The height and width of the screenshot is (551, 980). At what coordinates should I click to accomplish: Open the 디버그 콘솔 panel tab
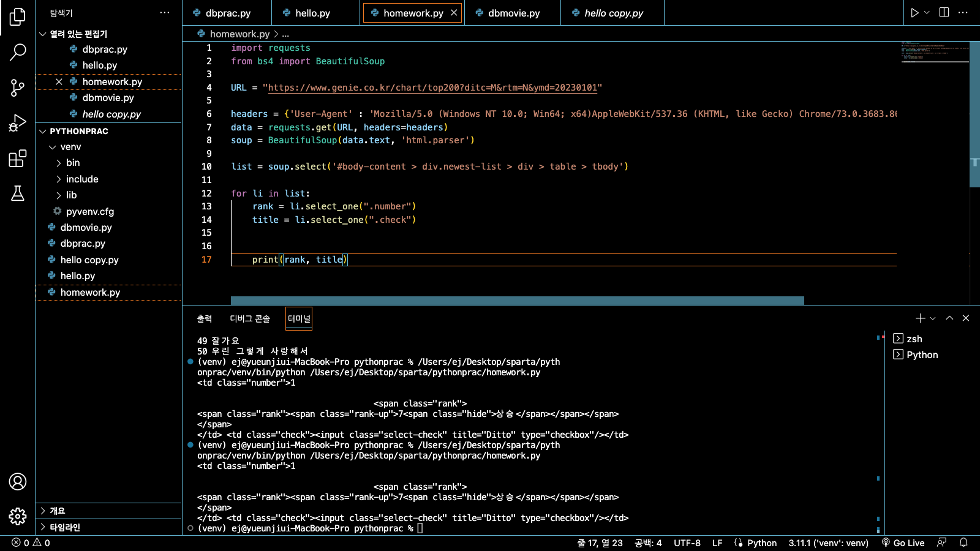249,318
